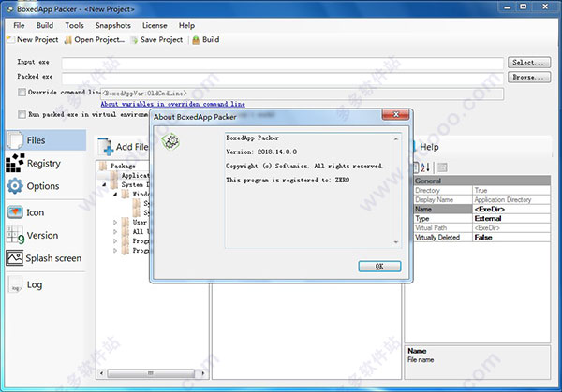Click the BoxedApp Packer title bar app icon
This screenshot has width=562, height=392.
coord(9,9)
